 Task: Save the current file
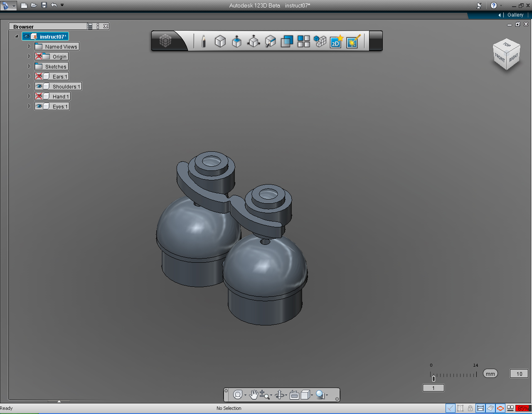(44, 5)
